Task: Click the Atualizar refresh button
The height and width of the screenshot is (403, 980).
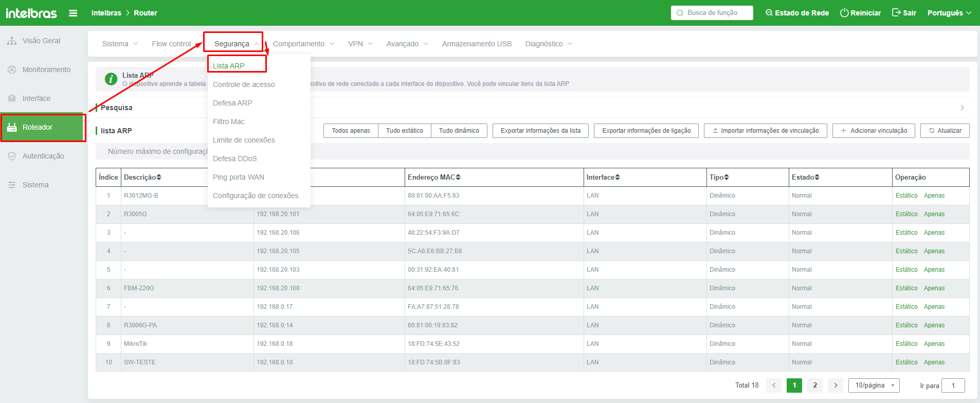Action: tap(945, 131)
